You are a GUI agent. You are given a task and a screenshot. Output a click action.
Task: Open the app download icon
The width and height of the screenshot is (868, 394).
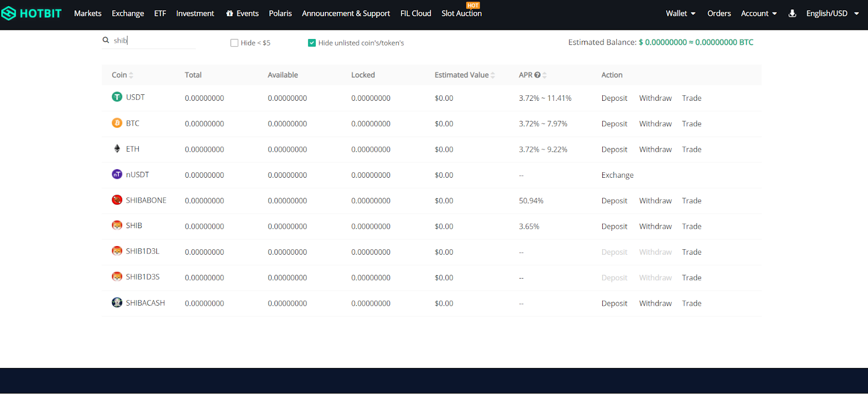[x=792, y=14]
